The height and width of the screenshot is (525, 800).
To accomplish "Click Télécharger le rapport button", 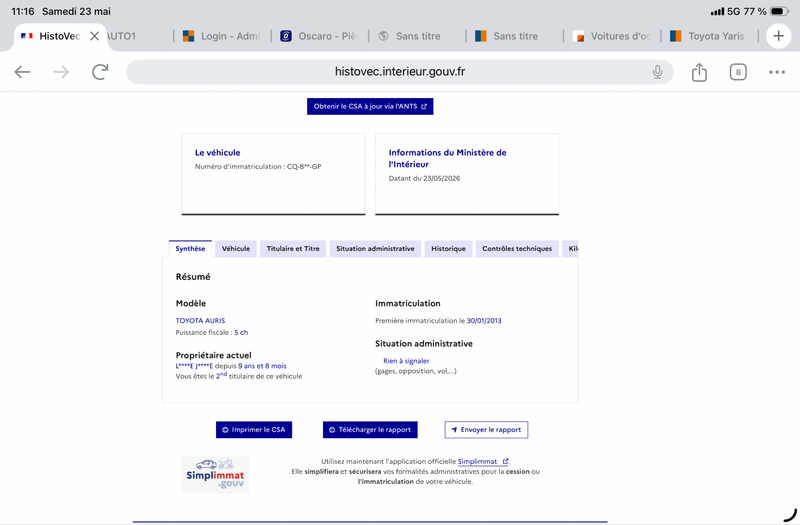I will click(x=370, y=430).
